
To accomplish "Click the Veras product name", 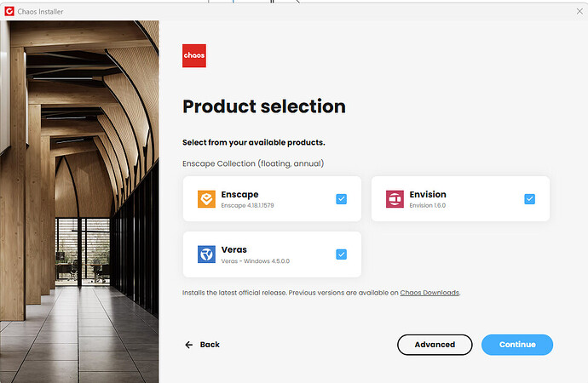I will [x=234, y=249].
